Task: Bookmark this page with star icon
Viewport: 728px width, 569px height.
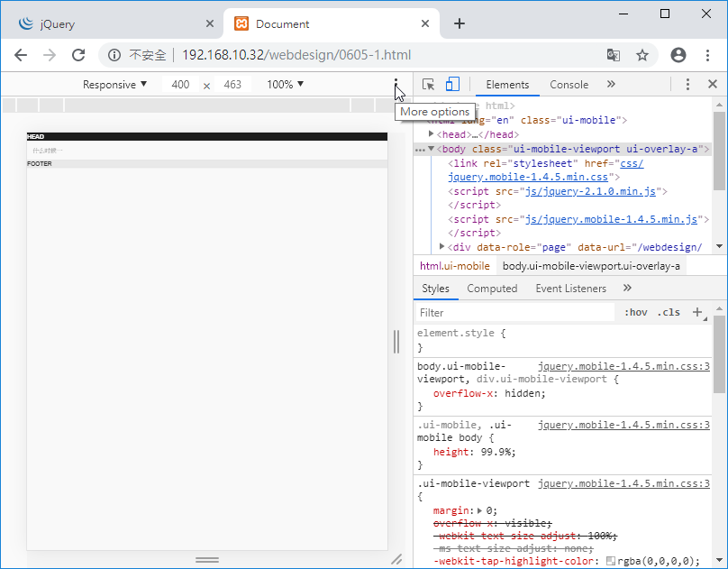Action: (x=642, y=55)
